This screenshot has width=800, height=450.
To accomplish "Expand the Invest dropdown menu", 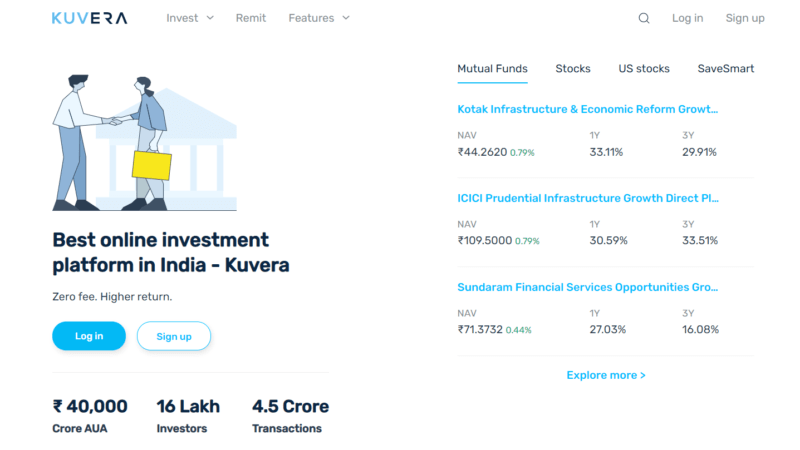I will click(190, 18).
